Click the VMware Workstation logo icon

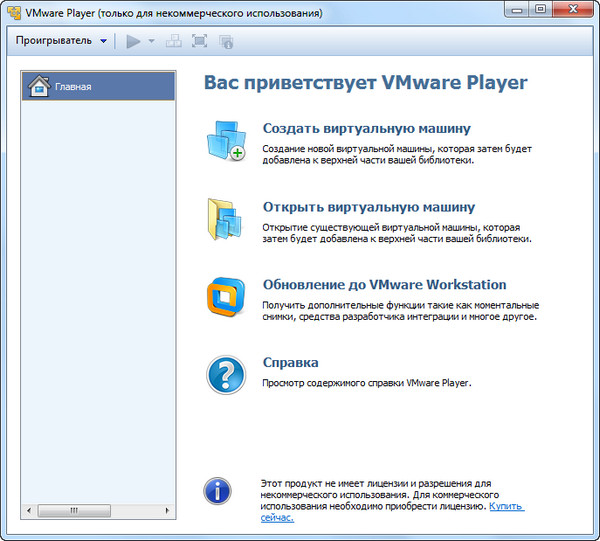226,297
